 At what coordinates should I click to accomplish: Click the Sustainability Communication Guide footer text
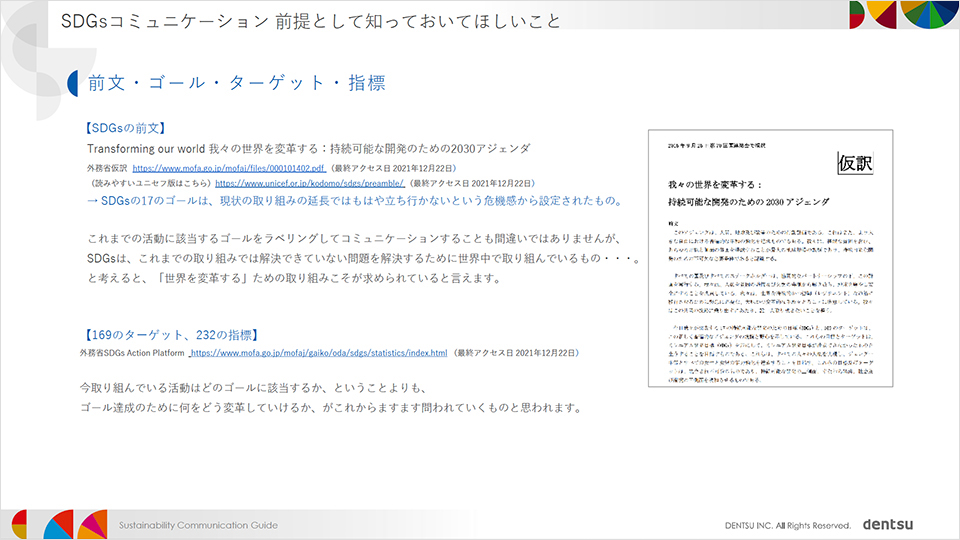198,525
